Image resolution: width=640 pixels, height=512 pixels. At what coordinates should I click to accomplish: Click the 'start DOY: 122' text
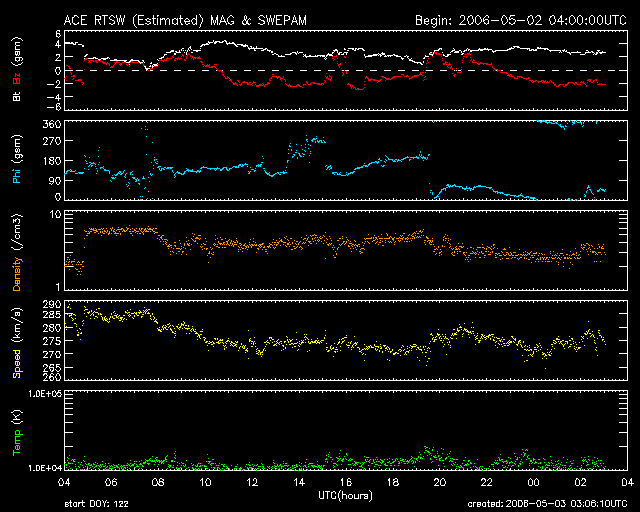96,504
